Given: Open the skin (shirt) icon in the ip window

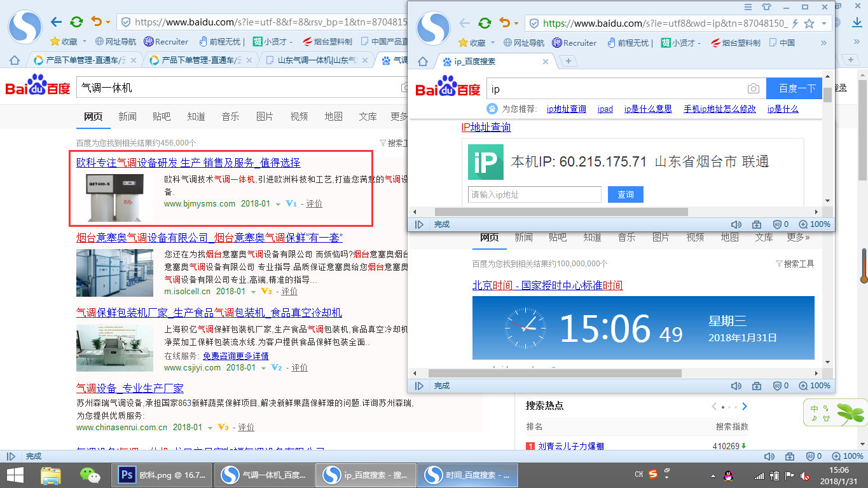Looking at the screenshot, I should [766, 7].
